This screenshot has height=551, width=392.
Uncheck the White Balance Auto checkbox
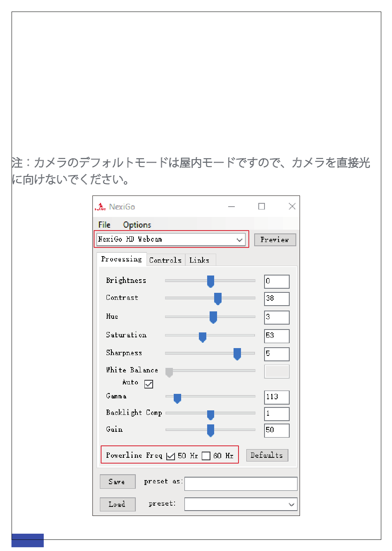point(149,384)
